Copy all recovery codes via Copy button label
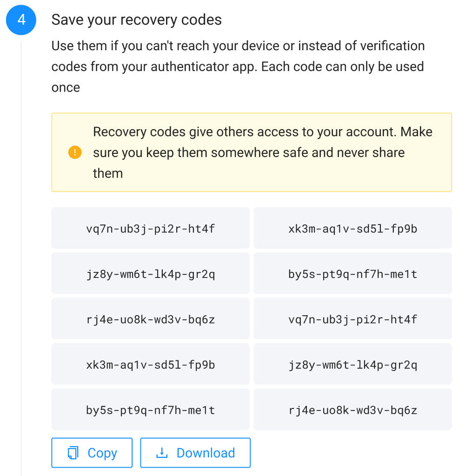Image resolution: width=465 pixels, height=476 pixels. 102,453
